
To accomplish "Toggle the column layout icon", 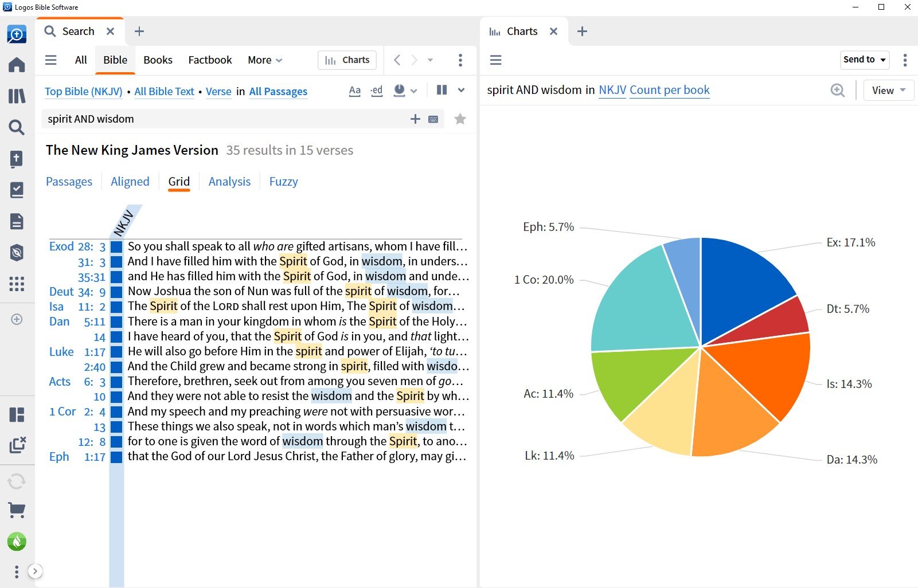I will [442, 90].
